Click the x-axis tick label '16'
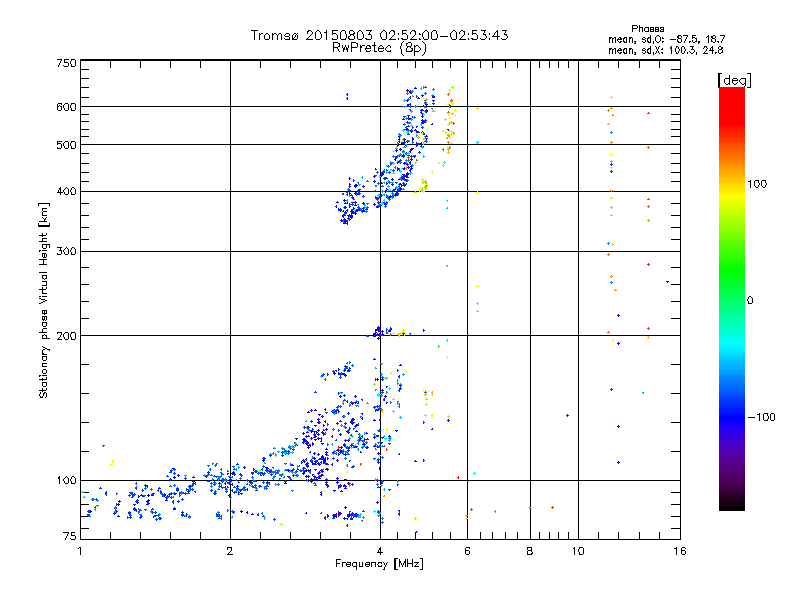 [680, 551]
